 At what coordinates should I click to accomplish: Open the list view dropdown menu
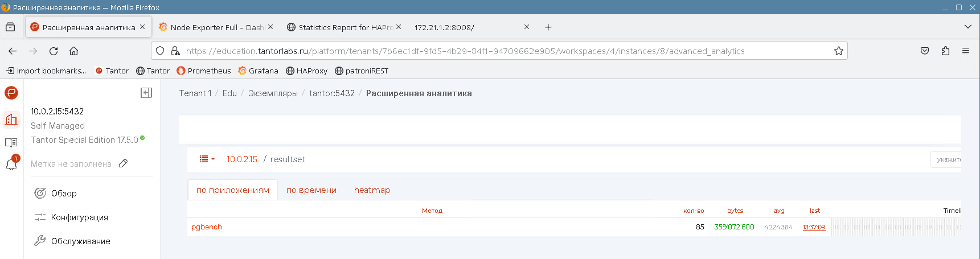(207, 159)
